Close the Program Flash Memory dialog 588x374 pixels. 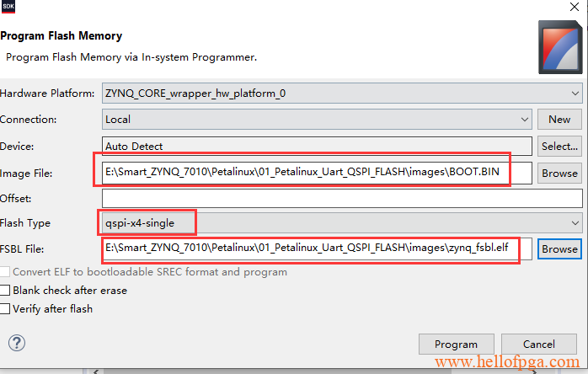pos(575,7)
